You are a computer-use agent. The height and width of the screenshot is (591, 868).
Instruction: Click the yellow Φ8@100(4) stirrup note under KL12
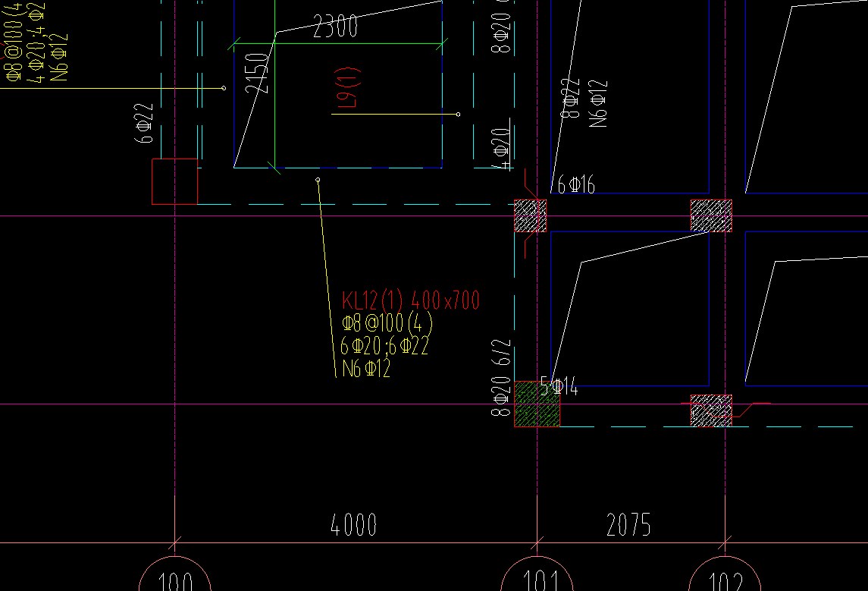click(x=387, y=323)
